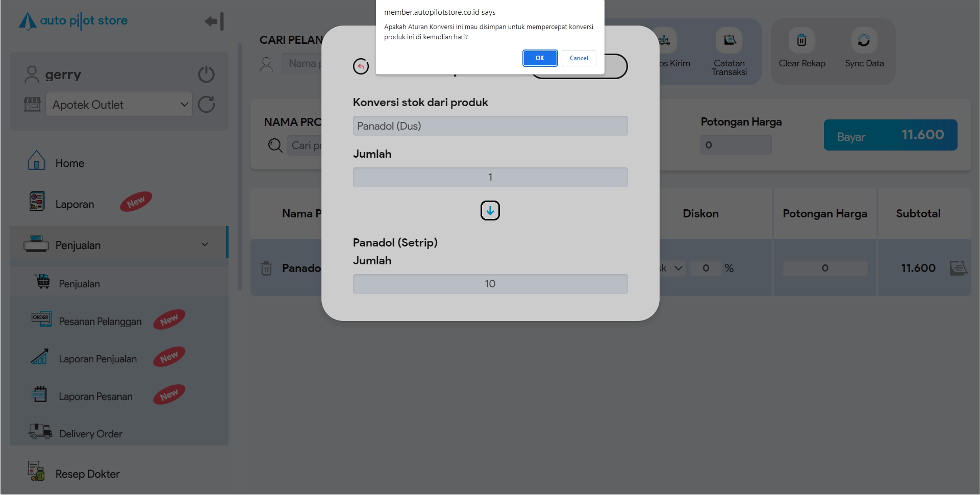
Task: Open the Apotek Outlet dropdown
Action: [x=119, y=105]
